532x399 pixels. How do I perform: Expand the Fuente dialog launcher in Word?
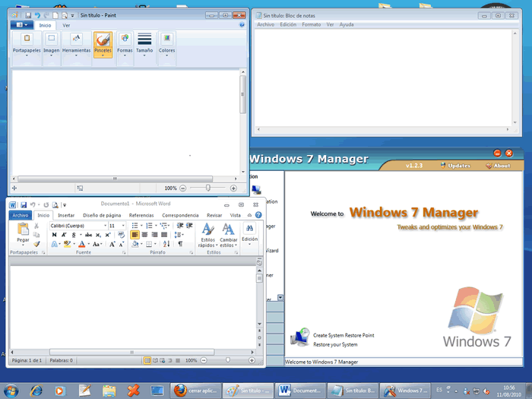tap(124, 252)
